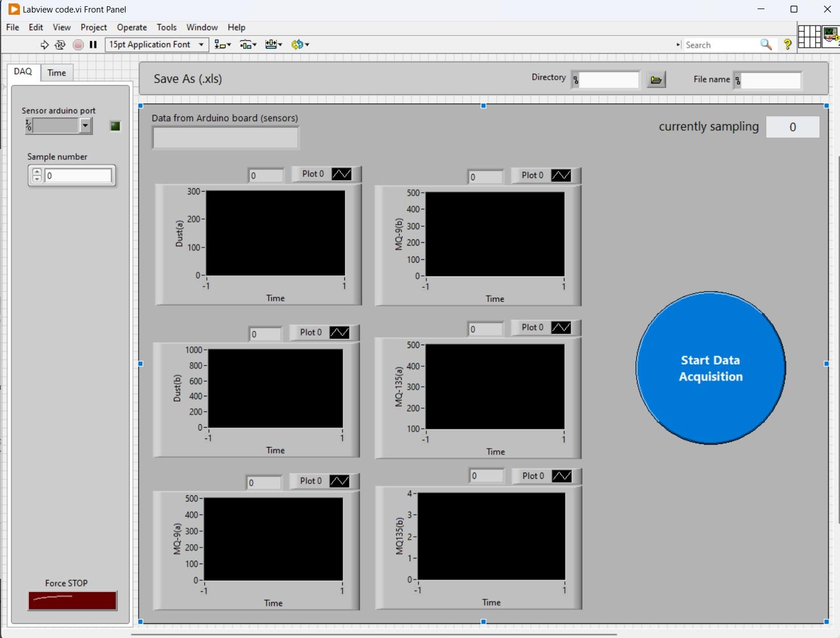Click the Sample number input field
840x638 pixels.
pyautogui.click(x=78, y=176)
